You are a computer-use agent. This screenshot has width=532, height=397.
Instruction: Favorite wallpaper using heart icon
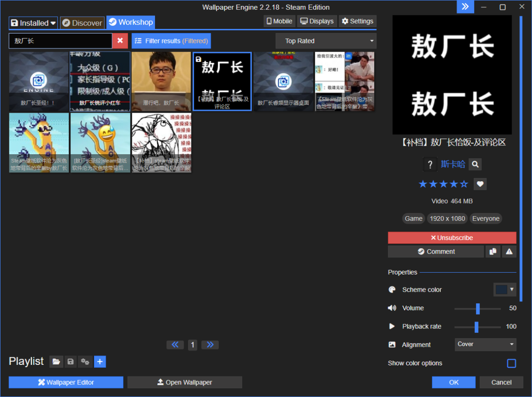tap(480, 184)
